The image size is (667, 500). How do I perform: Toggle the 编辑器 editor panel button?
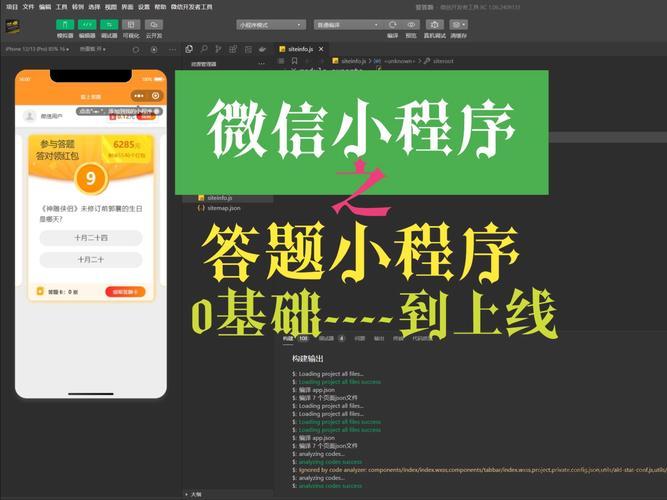[87, 24]
